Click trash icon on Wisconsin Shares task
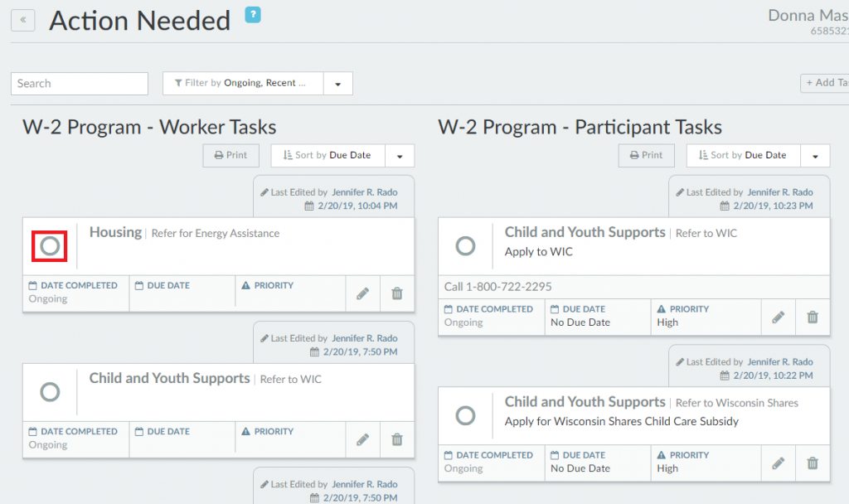 coord(813,463)
